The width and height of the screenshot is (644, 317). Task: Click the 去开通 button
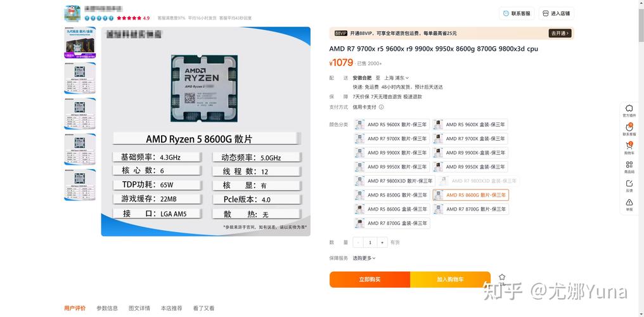(x=560, y=33)
